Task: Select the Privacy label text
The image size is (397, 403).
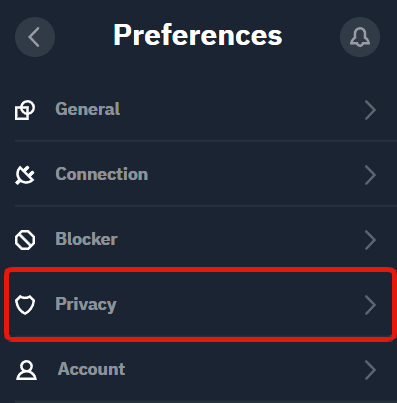Action: click(x=86, y=305)
